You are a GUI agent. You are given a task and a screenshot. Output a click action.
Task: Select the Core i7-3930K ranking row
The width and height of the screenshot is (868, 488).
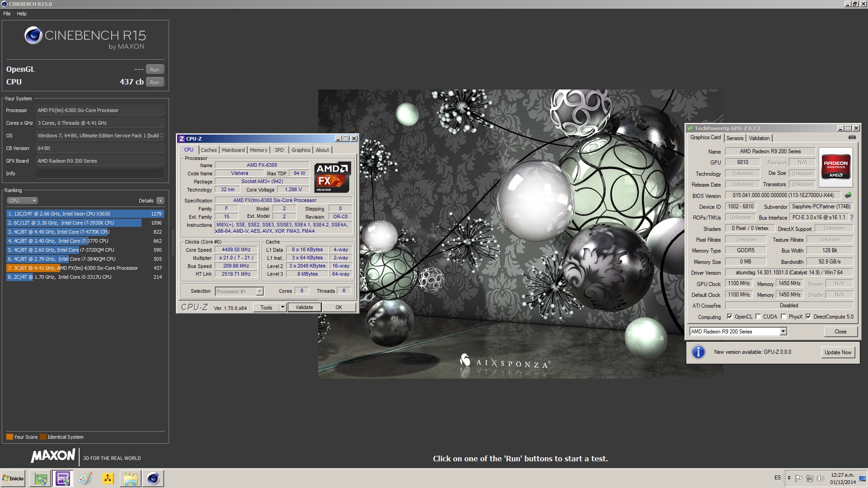coord(85,223)
